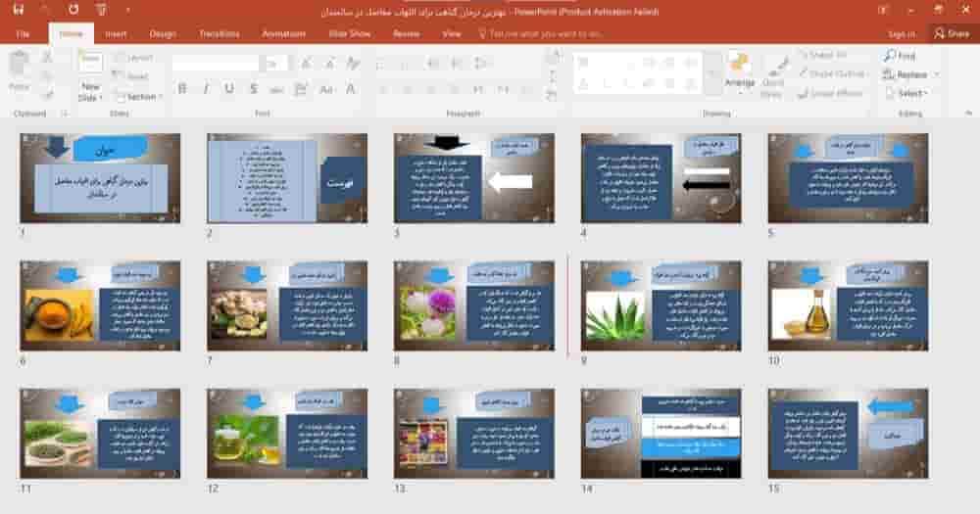Screen dimensions: 980x514
Task: Open the Review tab
Action: [407, 33]
